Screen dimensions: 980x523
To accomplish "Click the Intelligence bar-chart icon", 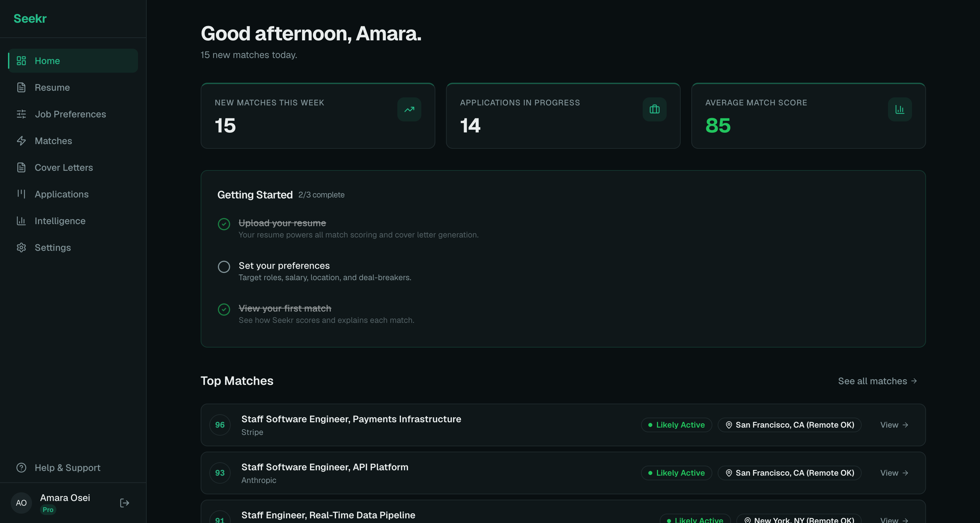I will pyautogui.click(x=21, y=220).
